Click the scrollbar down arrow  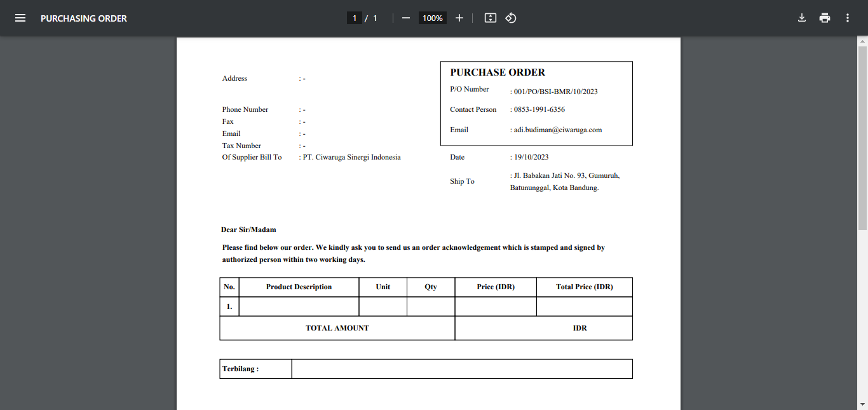coord(862,404)
